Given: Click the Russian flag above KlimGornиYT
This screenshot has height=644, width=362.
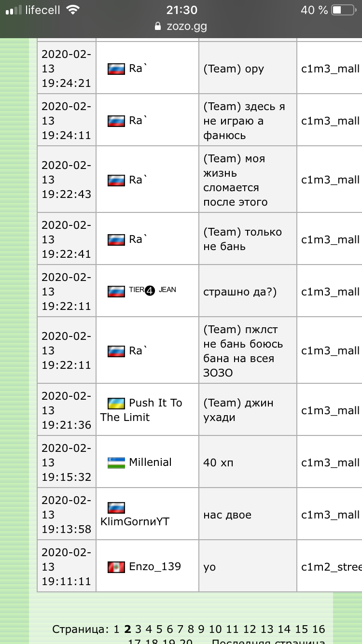Looking at the screenshot, I should pos(116,508).
